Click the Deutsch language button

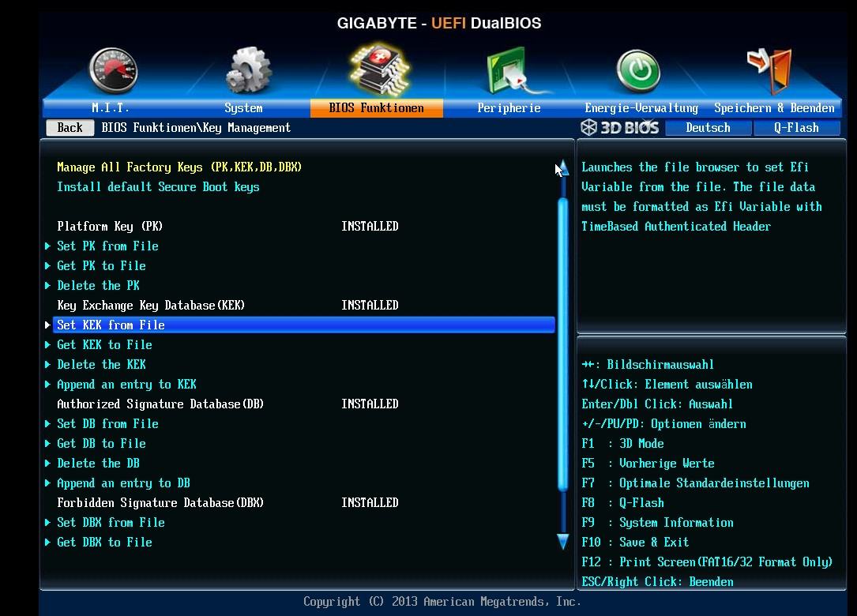[708, 127]
